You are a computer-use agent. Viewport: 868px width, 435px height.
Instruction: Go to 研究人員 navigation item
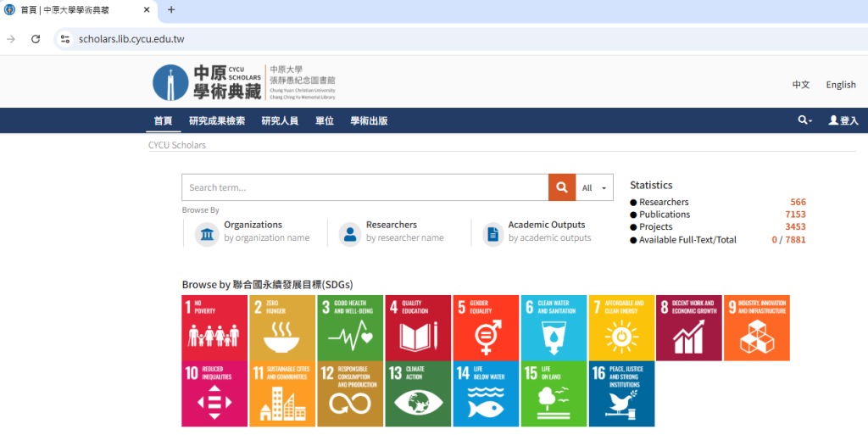pyautogui.click(x=280, y=120)
